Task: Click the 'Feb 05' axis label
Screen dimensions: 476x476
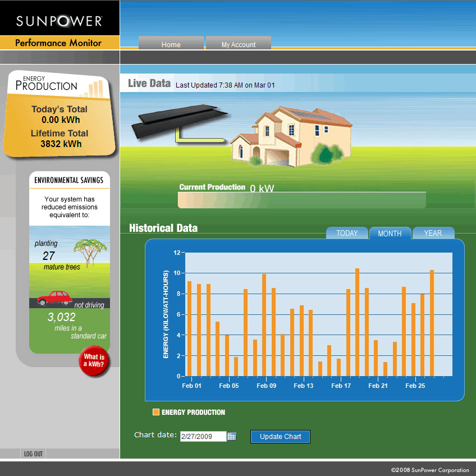Action: (229, 386)
